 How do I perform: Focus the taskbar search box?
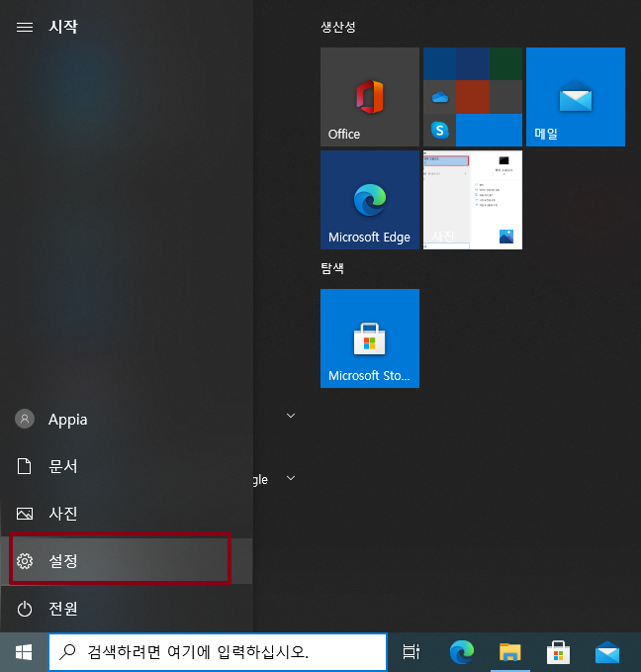(218, 652)
